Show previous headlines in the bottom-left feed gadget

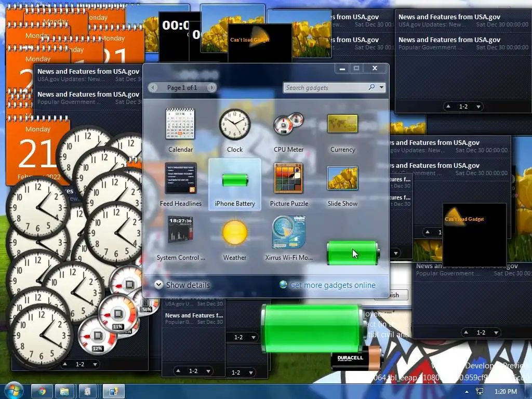point(65,364)
